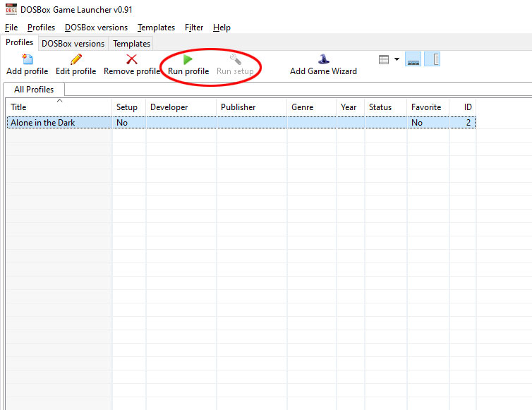Toggle the notes side panel button
Screen dimensions: 532x410
(x=433, y=59)
